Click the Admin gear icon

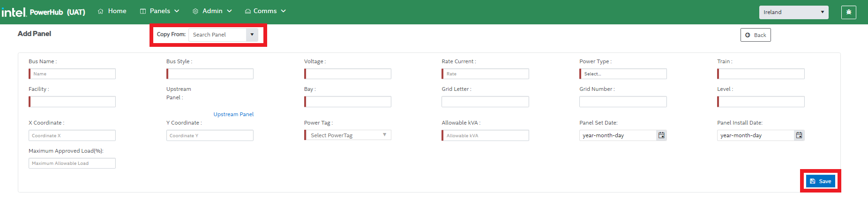(x=195, y=11)
